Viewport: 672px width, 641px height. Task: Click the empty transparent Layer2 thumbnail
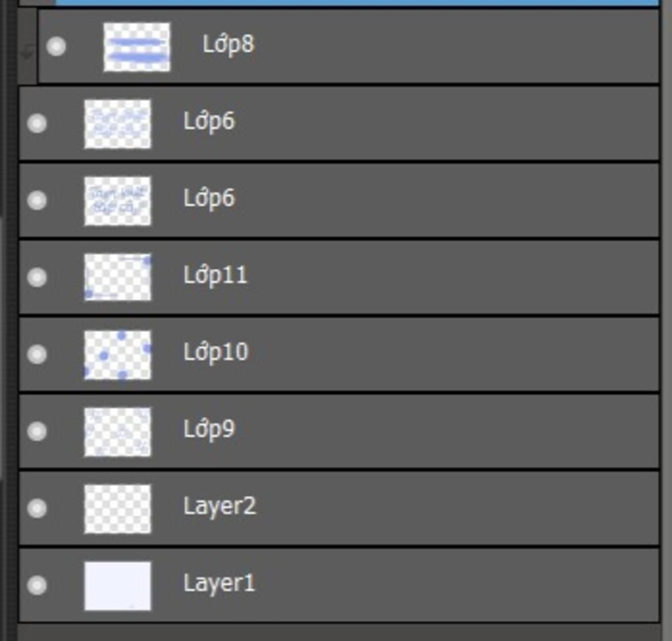coord(118,509)
